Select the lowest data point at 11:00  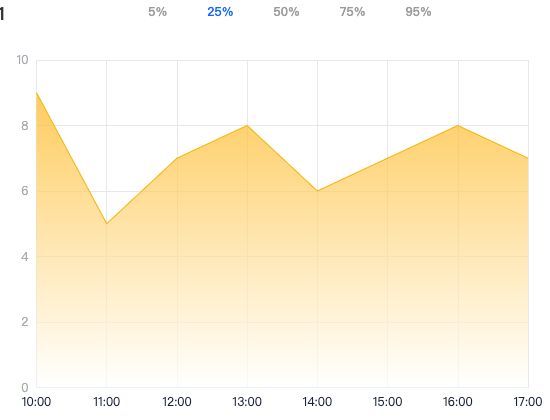tap(107, 224)
